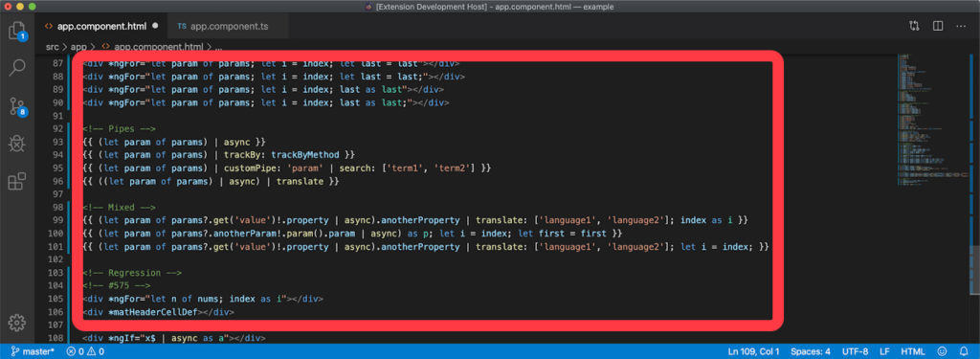Click line number 93 in gutter
The width and height of the screenshot is (980, 359).
[57, 142]
